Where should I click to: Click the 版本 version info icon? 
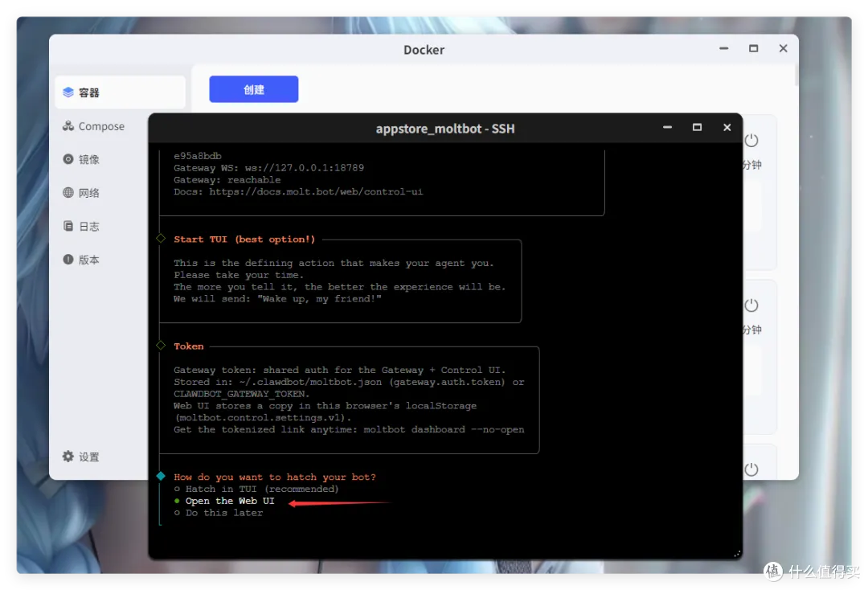[x=68, y=259]
